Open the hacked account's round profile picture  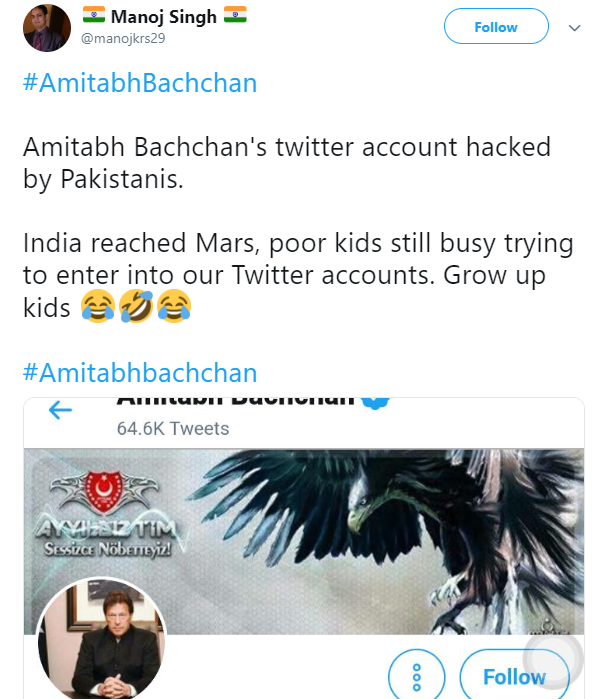point(100,645)
